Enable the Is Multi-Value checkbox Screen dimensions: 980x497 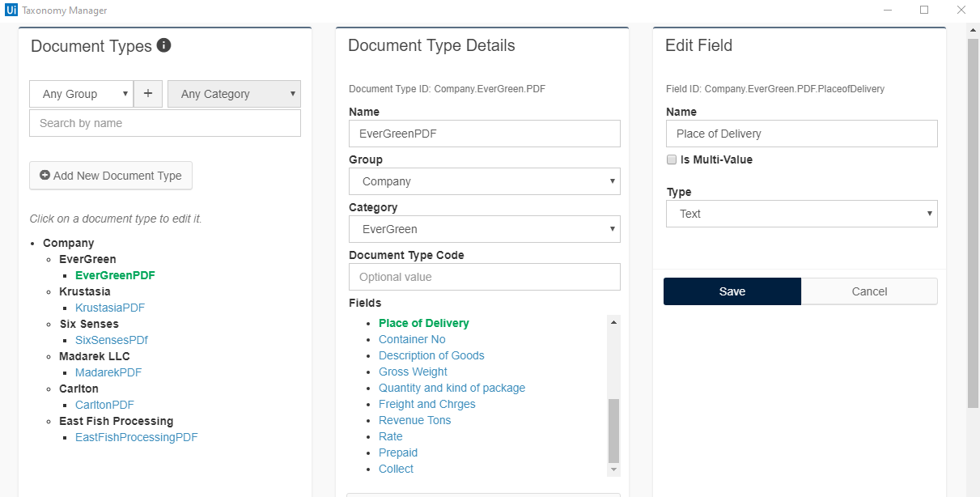pos(672,159)
